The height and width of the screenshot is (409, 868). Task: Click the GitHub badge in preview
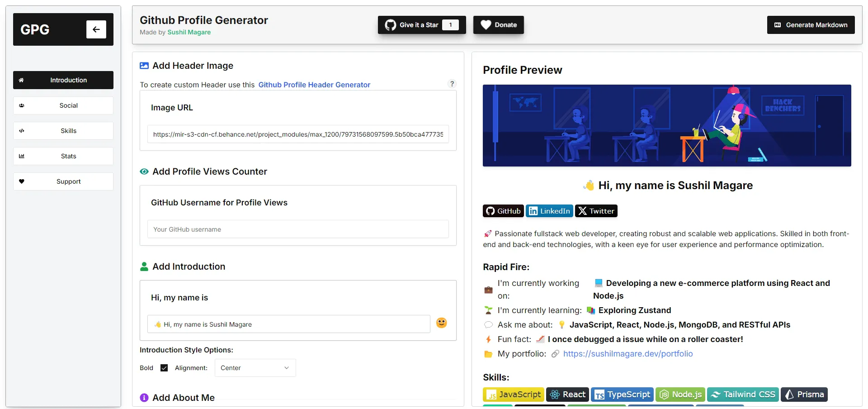[503, 211]
